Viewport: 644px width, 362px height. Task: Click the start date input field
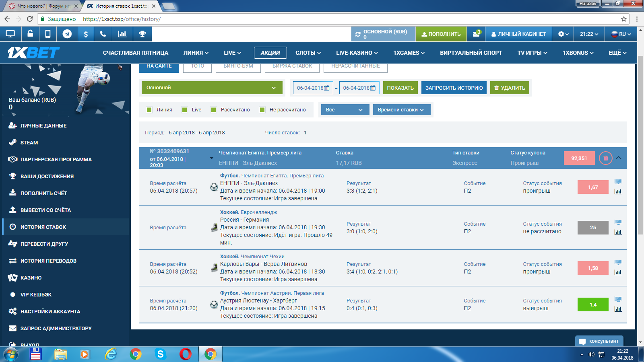point(313,88)
